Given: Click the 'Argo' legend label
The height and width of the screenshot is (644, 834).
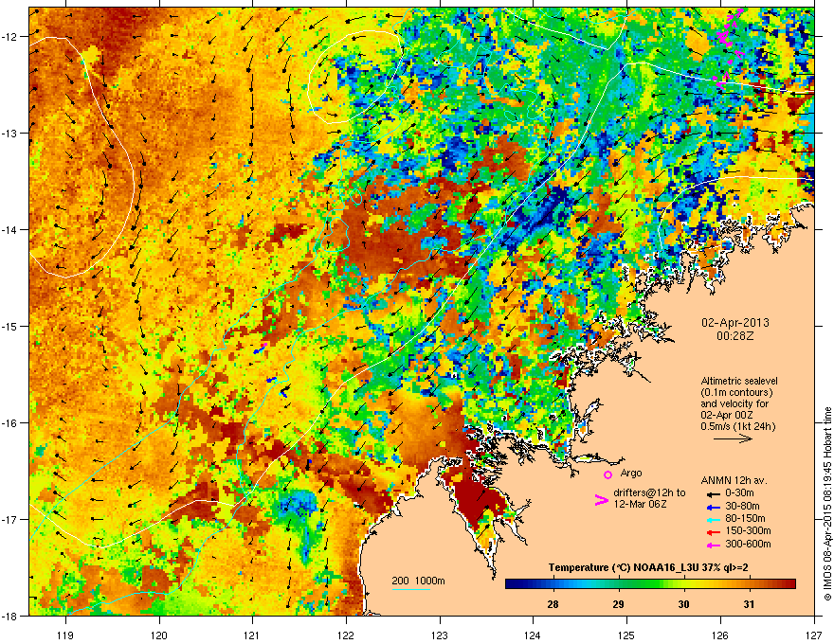Looking at the screenshot, I should tap(631, 473).
